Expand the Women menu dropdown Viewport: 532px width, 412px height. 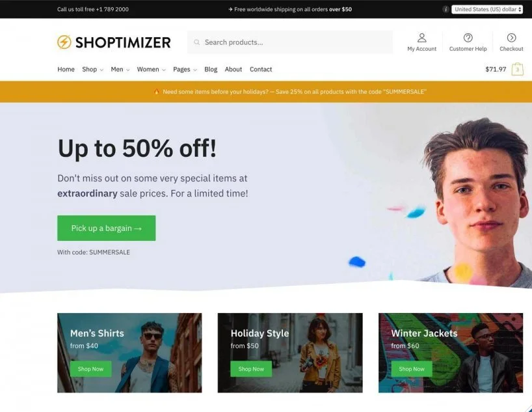(151, 69)
